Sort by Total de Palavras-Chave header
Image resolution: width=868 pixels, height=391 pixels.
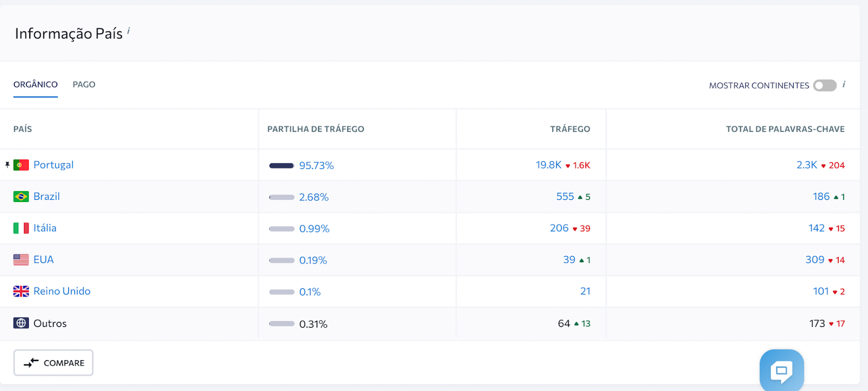pos(785,129)
